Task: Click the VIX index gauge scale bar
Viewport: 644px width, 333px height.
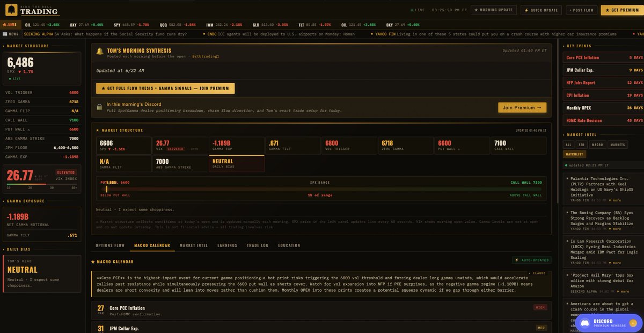Action: [41, 184]
